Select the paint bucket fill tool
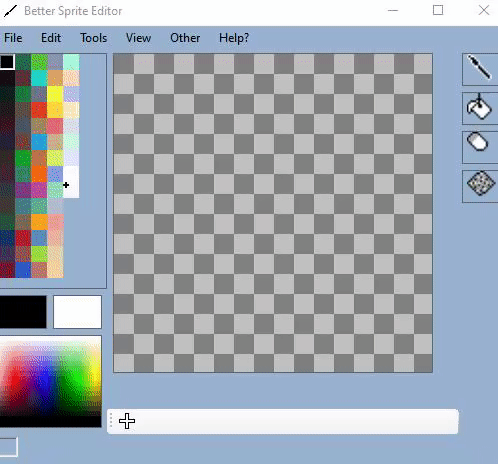 click(480, 108)
